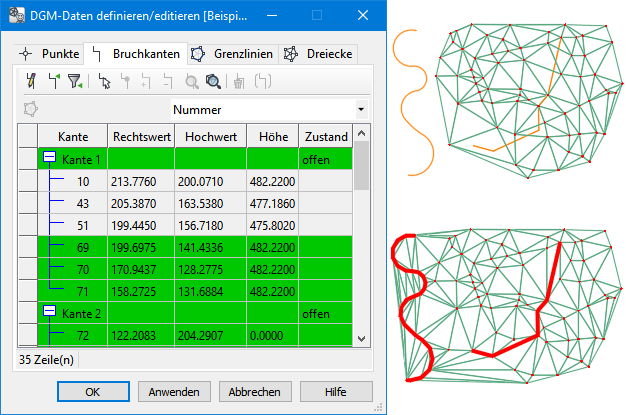Click the Rechtswert column header
This screenshot has width=626, height=415.
coord(142,136)
